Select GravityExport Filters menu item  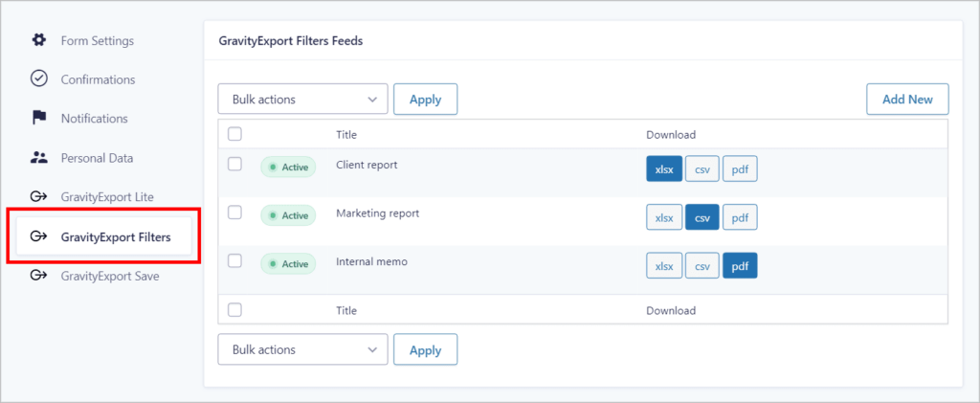click(x=103, y=236)
